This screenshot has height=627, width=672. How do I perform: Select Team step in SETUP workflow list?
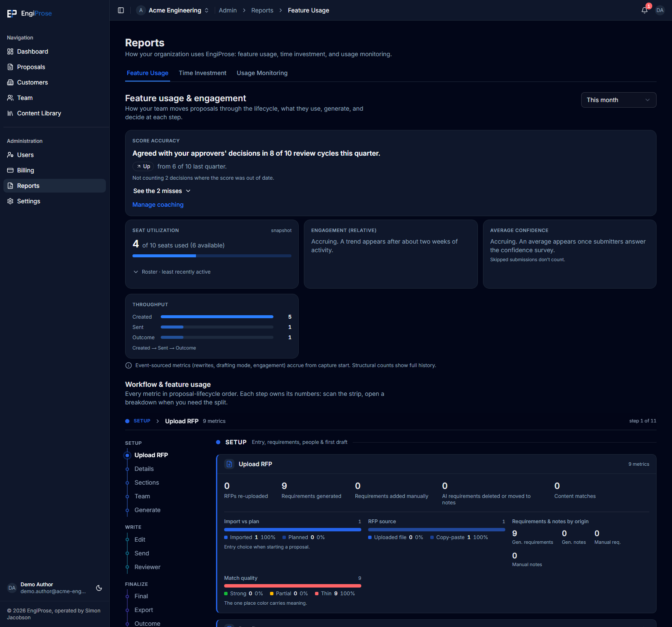coord(142,496)
